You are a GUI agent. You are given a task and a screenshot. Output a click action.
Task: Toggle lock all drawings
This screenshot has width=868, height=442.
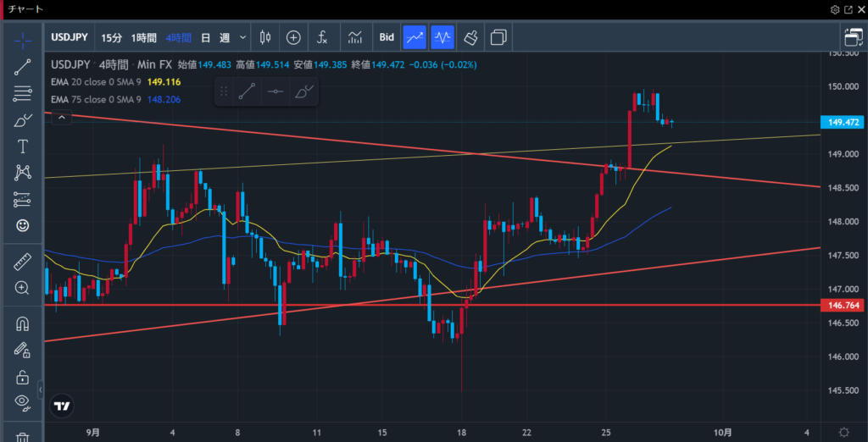pyautogui.click(x=23, y=377)
